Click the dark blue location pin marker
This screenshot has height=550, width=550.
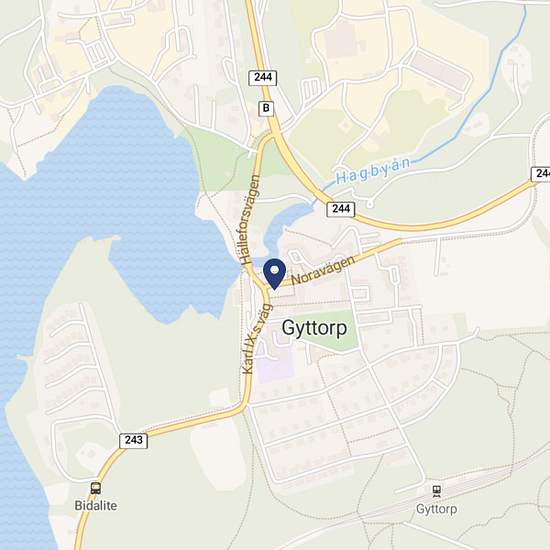(275, 274)
